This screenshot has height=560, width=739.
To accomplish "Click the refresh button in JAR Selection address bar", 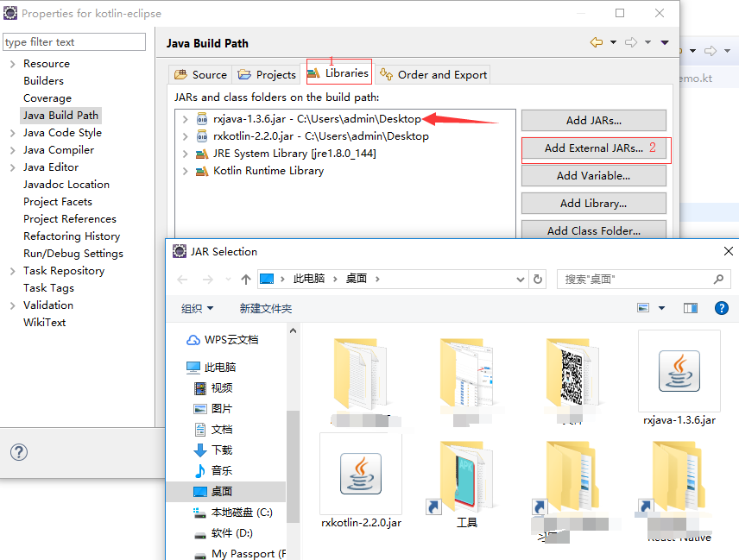I will [537, 280].
